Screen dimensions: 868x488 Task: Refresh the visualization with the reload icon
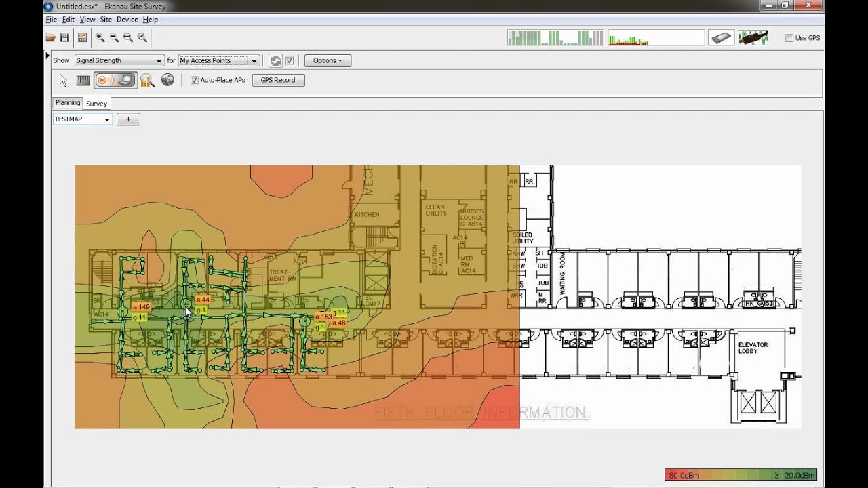coord(275,60)
